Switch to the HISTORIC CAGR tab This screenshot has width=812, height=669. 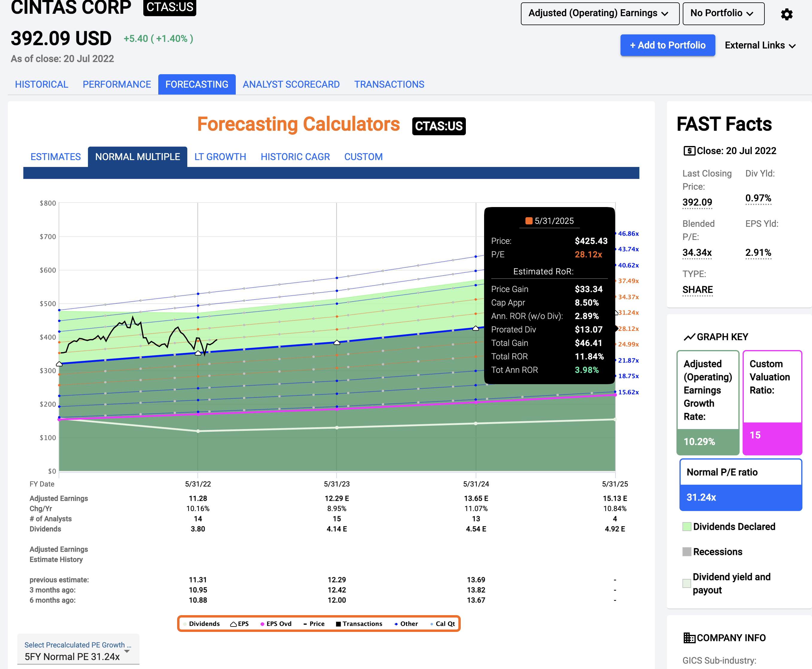tap(295, 157)
